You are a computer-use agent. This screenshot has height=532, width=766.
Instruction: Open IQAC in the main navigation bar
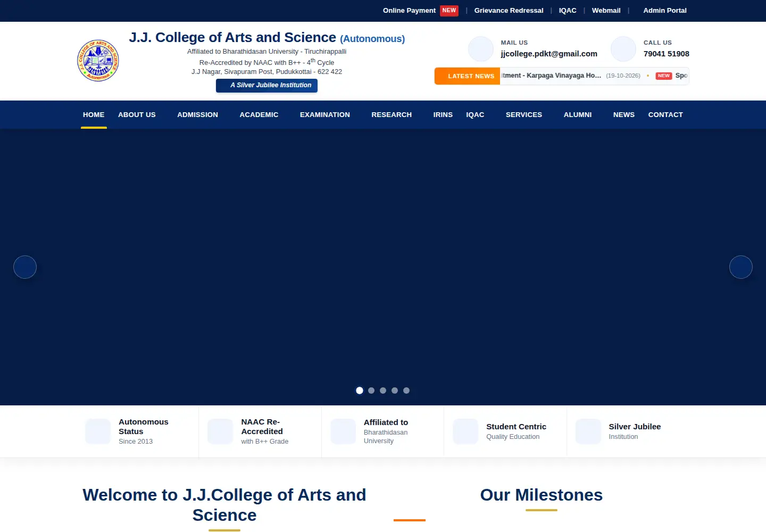[476, 115]
